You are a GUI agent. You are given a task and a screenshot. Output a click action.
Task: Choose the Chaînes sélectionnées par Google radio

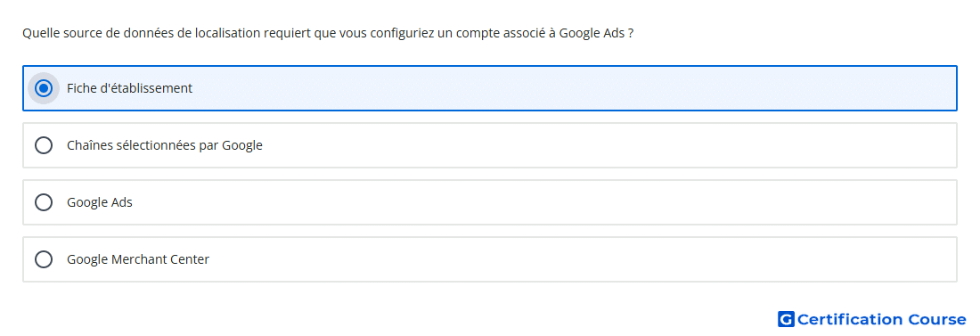tap(44, 145)
